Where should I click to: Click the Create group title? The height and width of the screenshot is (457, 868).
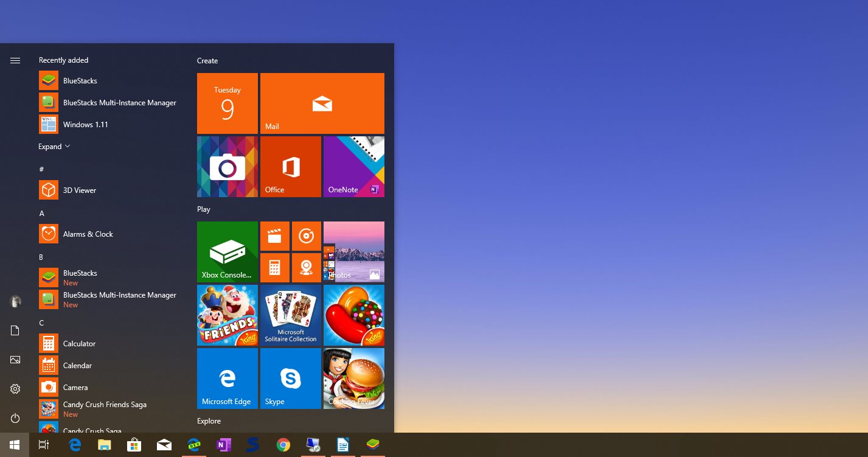coord(207,61)
